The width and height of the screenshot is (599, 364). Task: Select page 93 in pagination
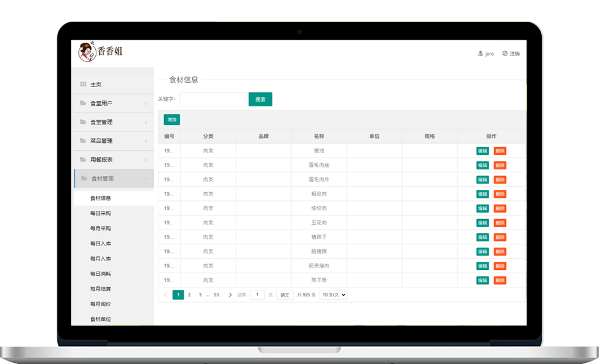click(216, 295)
